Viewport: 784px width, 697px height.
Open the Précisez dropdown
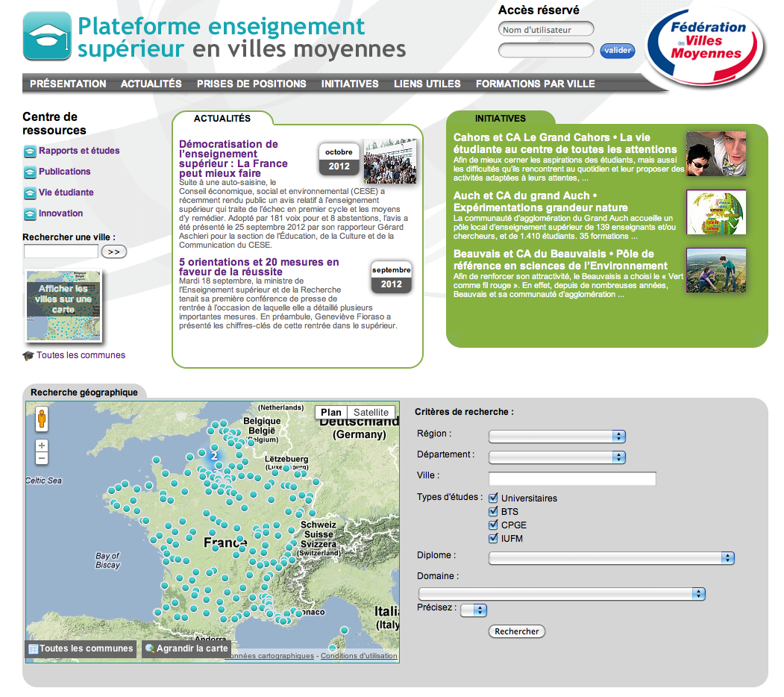point(474,610)
